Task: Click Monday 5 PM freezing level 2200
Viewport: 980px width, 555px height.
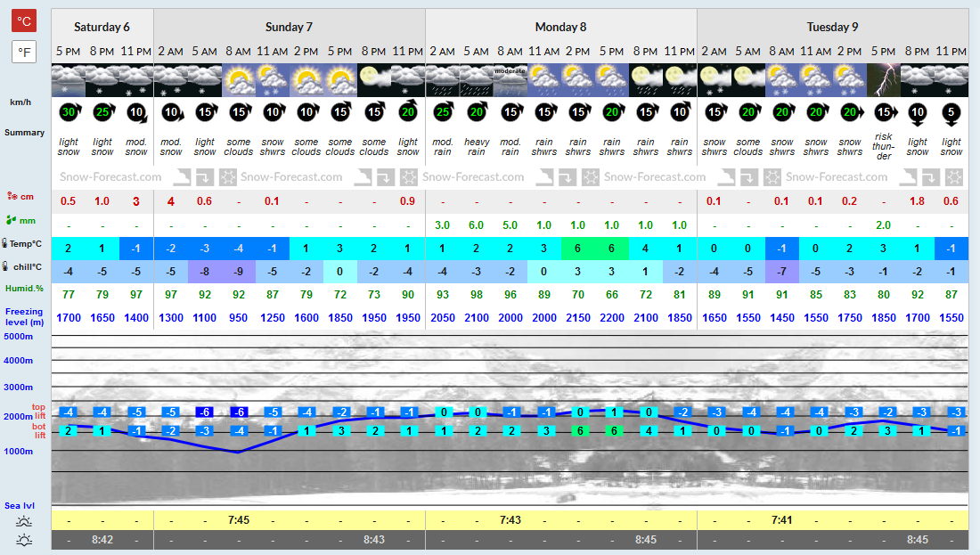Action: click(612, 317)
